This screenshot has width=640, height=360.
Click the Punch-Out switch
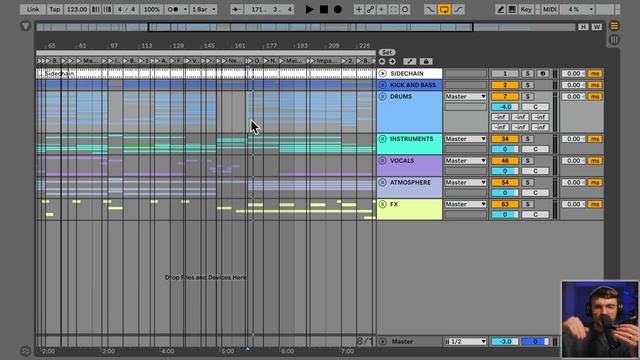[x=458, y=9]
